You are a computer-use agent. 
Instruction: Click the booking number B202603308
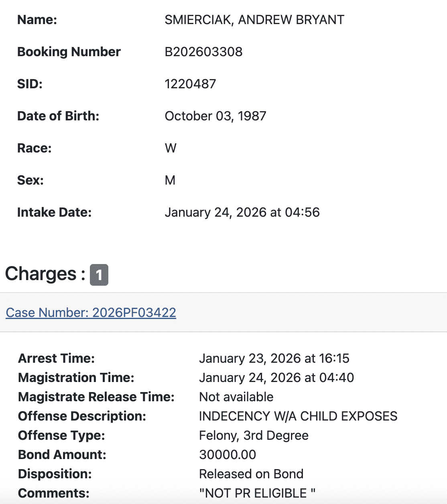[x=203, y=52]
